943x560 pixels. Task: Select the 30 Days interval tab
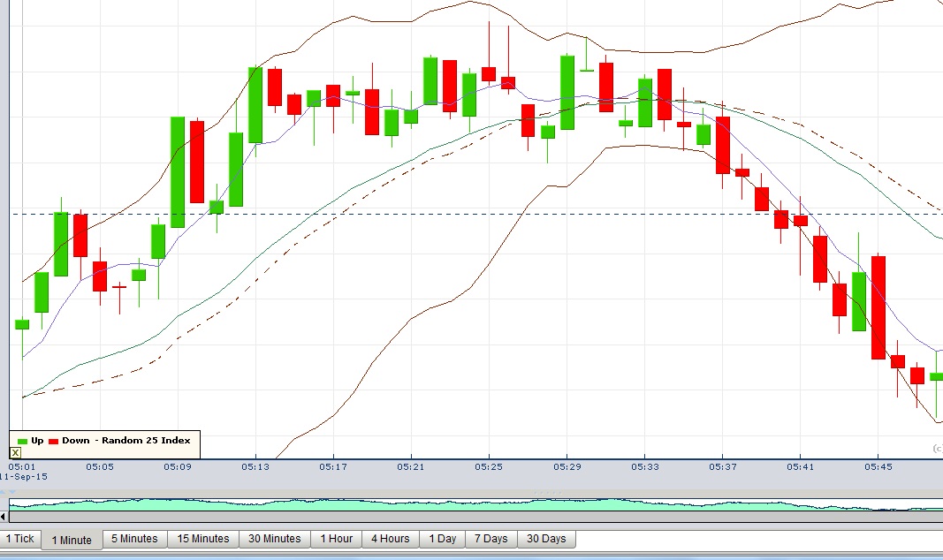547,539
